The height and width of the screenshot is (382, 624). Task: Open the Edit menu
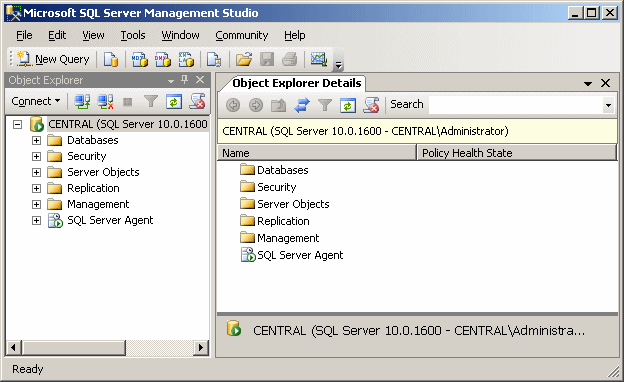[57, 35]
